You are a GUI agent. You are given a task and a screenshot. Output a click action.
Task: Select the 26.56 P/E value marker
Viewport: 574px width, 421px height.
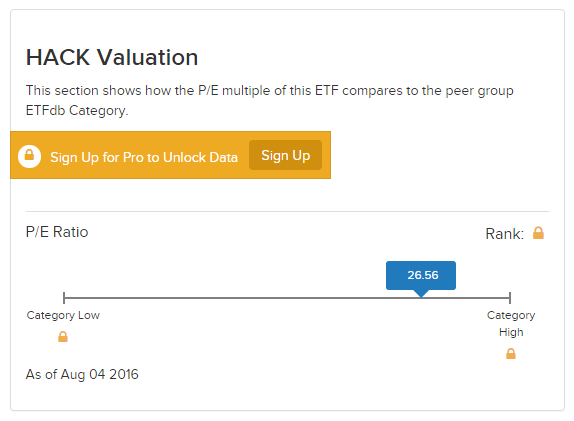point(421,275)
